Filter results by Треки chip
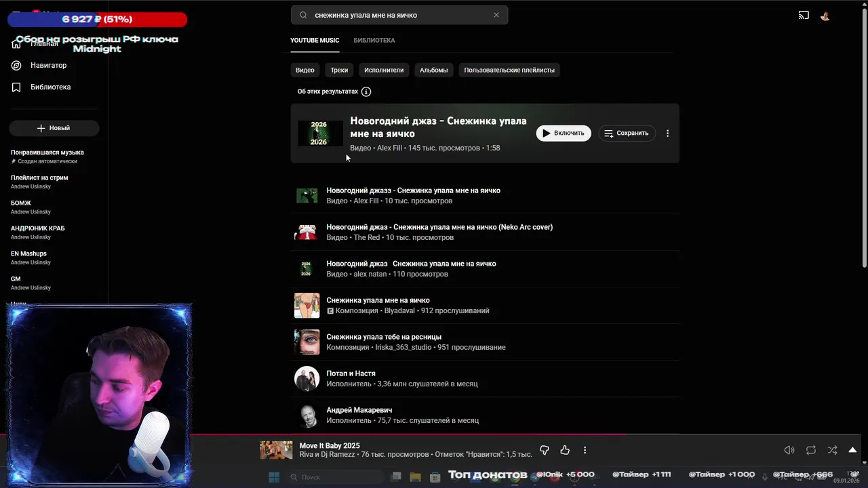The image size is (868, 488). [x=339, y=70]
